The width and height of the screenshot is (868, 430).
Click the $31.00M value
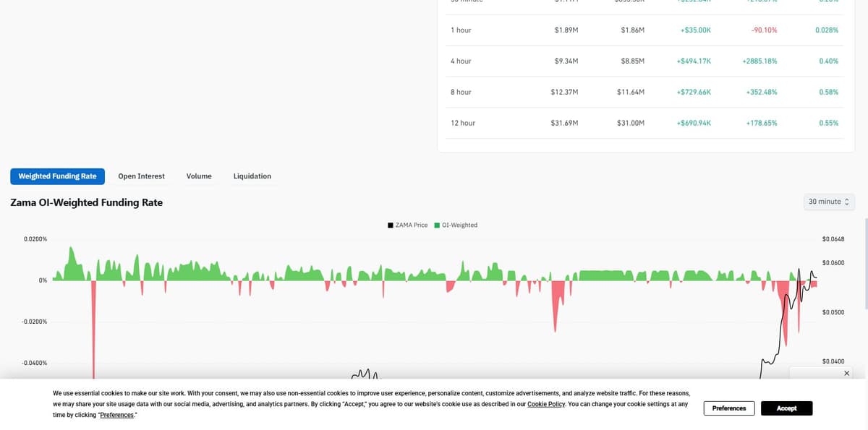(631, 124)
